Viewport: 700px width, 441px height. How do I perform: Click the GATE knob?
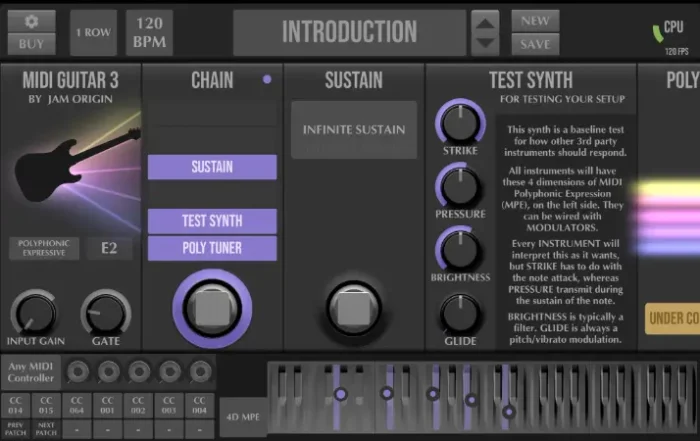click(105, 313)
